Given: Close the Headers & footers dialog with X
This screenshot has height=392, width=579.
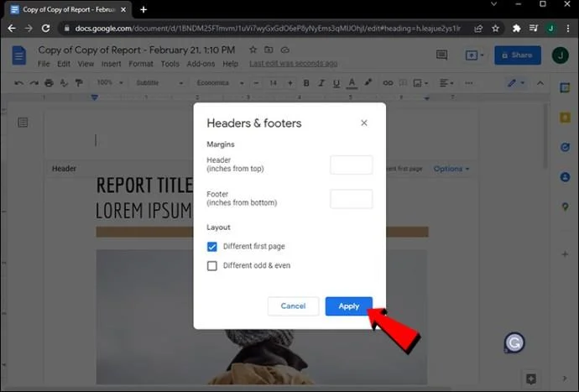Looking at the screenshot, I should click(x=364, y=123).
